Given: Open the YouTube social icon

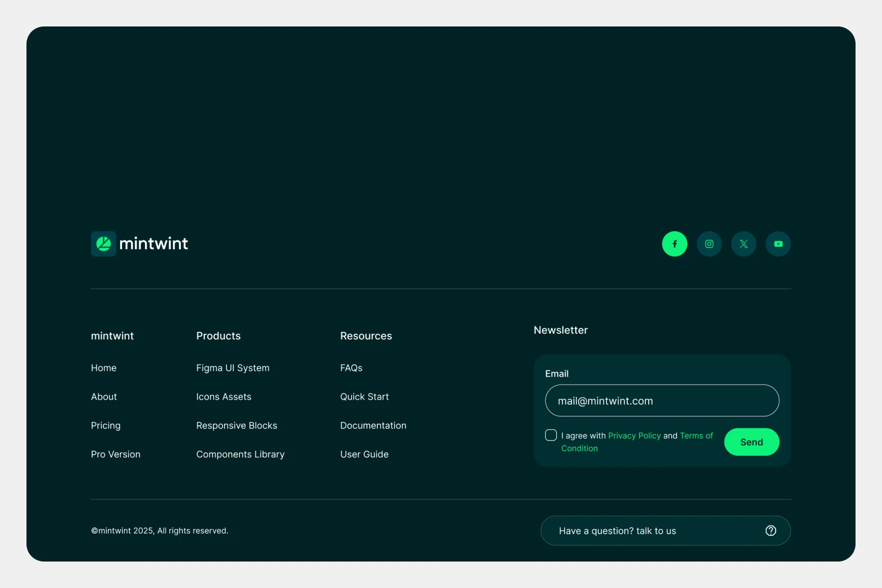Looking at the screenshot, I should pyautogui.click(x=778, y=244).
